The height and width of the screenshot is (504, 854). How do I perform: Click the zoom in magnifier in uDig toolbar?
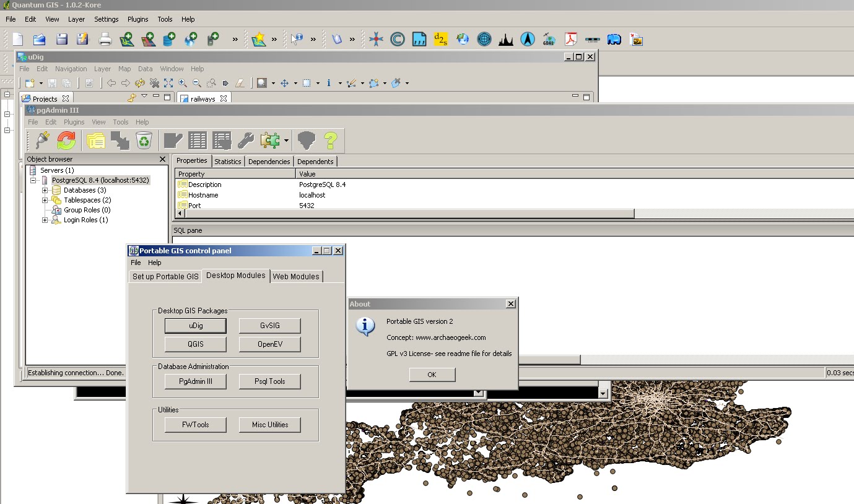point(183,83)
